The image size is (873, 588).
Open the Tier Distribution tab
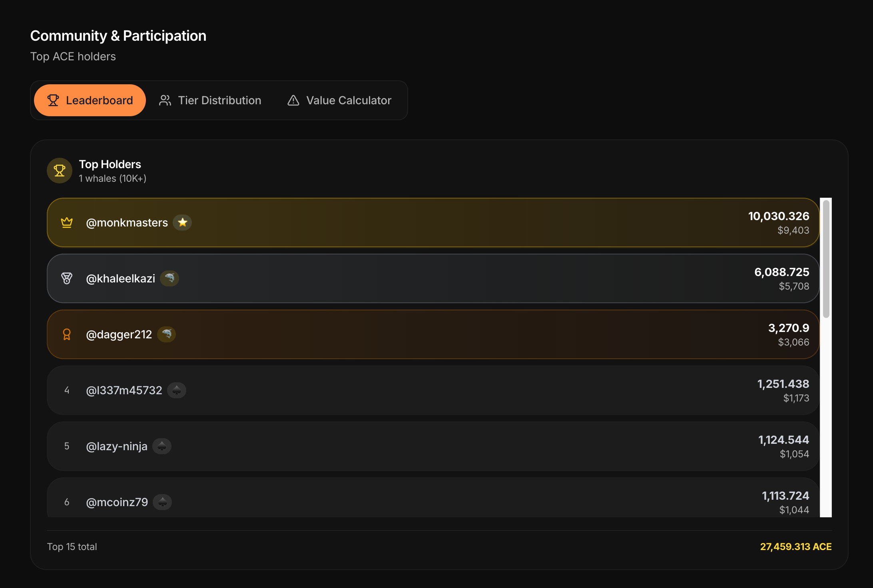[x=210, y=100]
